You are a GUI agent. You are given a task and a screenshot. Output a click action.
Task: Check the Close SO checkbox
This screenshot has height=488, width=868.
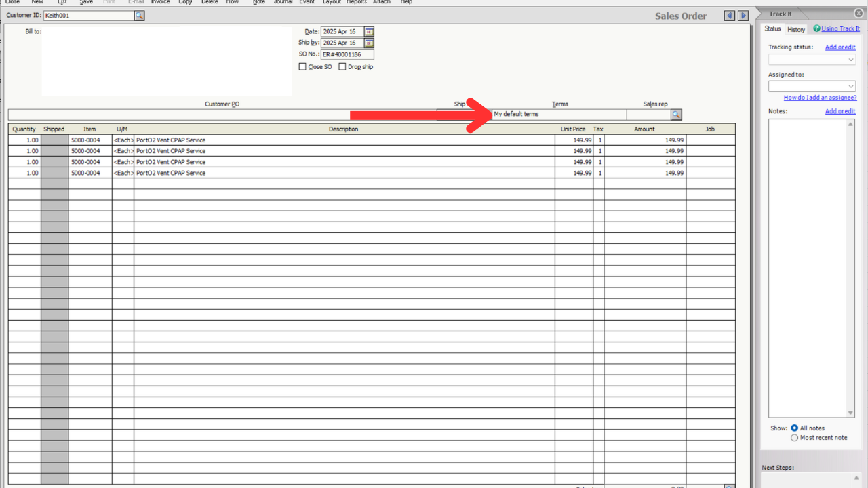302,67
